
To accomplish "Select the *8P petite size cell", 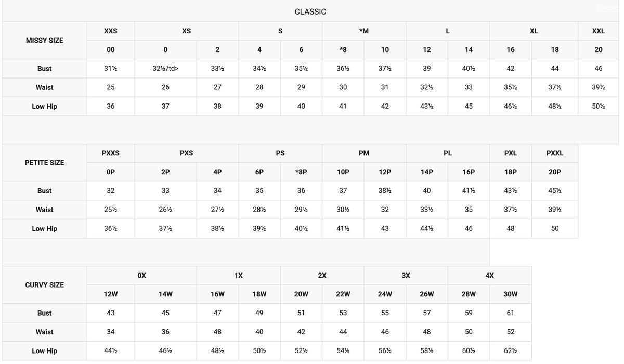I will click(301, 172).
